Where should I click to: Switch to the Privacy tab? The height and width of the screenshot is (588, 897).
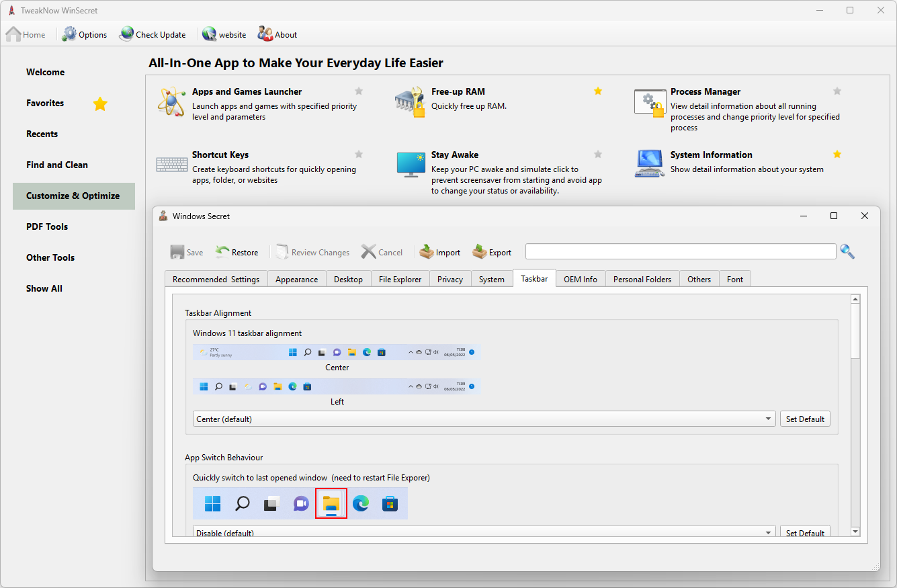pos(450,279)
